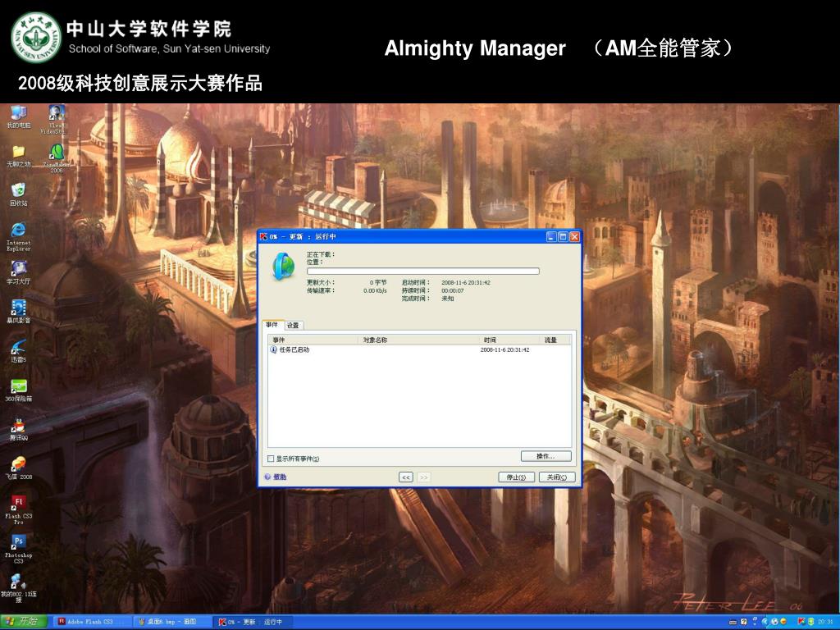Launch Internet Explorer from desktop
This screenshot has width=840, height=630.
(x=18, y=236)
